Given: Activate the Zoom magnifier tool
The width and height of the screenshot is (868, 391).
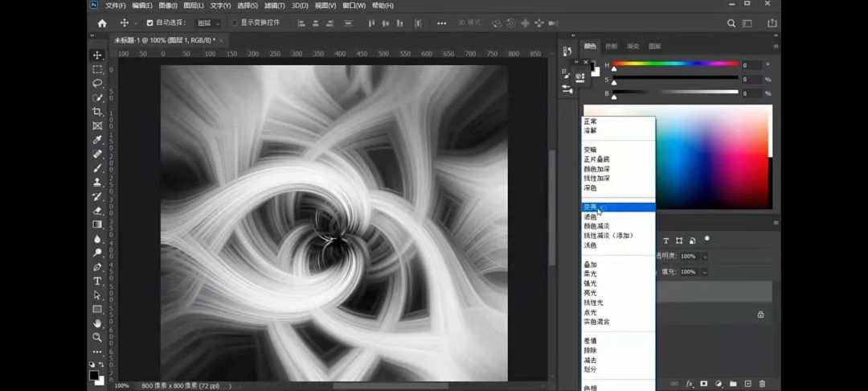Looking at the screenshot, I should [97, 337].
